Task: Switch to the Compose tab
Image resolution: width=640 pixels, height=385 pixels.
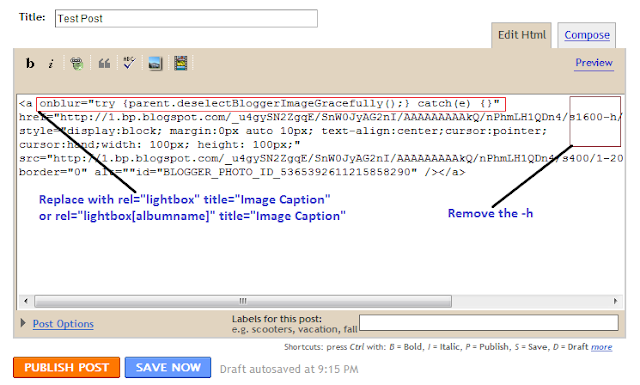Action: pos(587,35)
